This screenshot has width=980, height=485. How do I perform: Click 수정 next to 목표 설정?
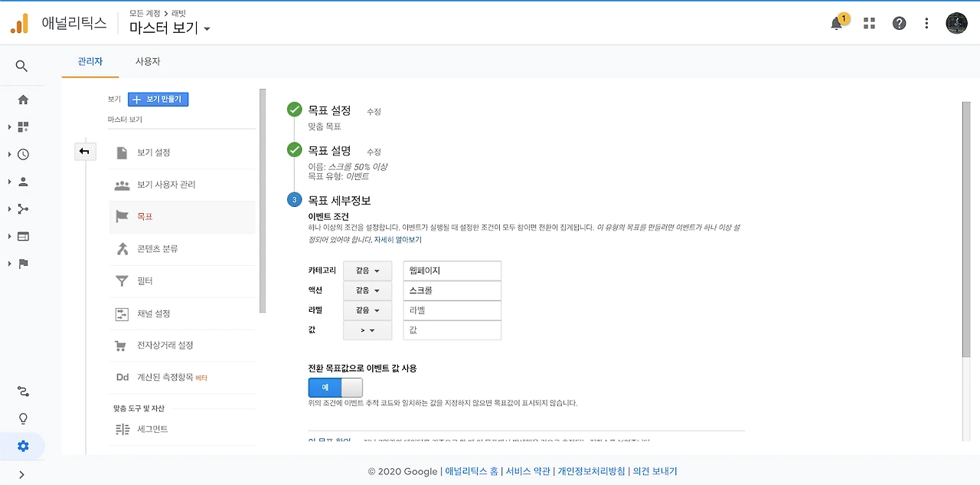tap(374, 112)
